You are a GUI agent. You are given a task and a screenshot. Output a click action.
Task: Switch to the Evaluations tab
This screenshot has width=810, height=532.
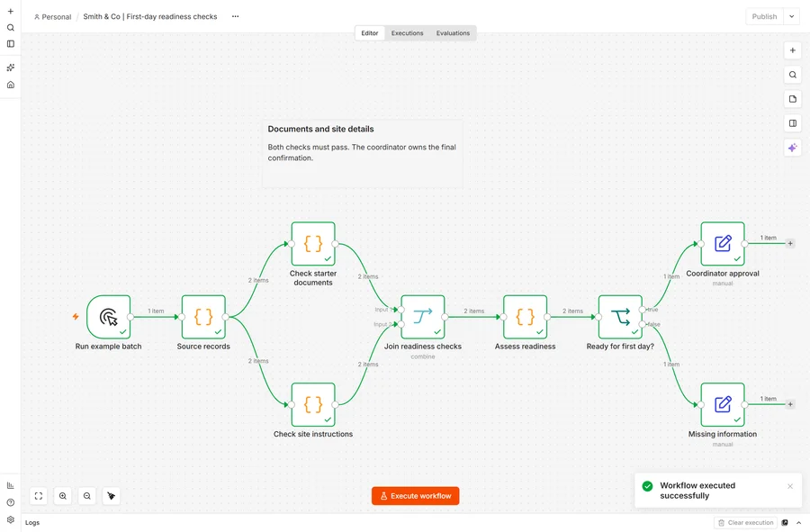(x=453, y=33)
